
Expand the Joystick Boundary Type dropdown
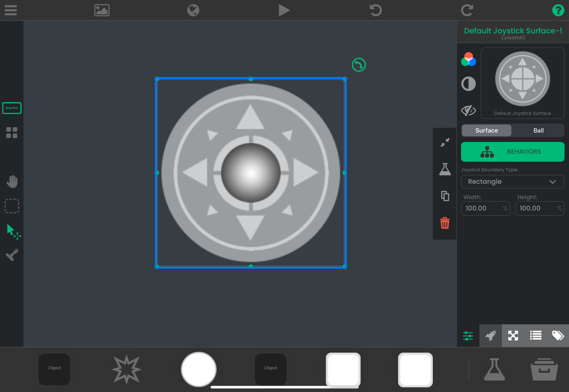click(x=512, y=182)
